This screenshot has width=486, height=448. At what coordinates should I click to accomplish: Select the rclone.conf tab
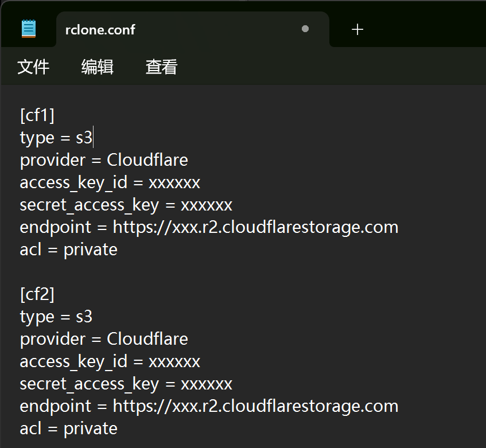100,29
